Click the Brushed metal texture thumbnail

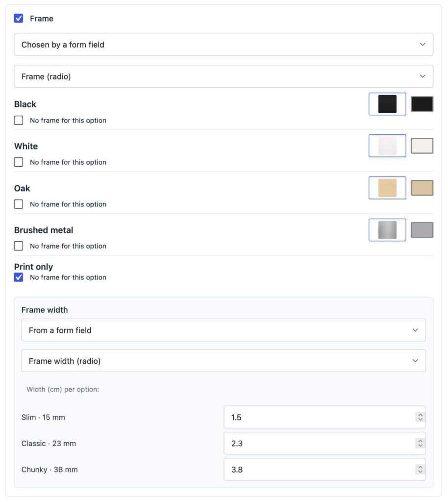pos(387,230)
